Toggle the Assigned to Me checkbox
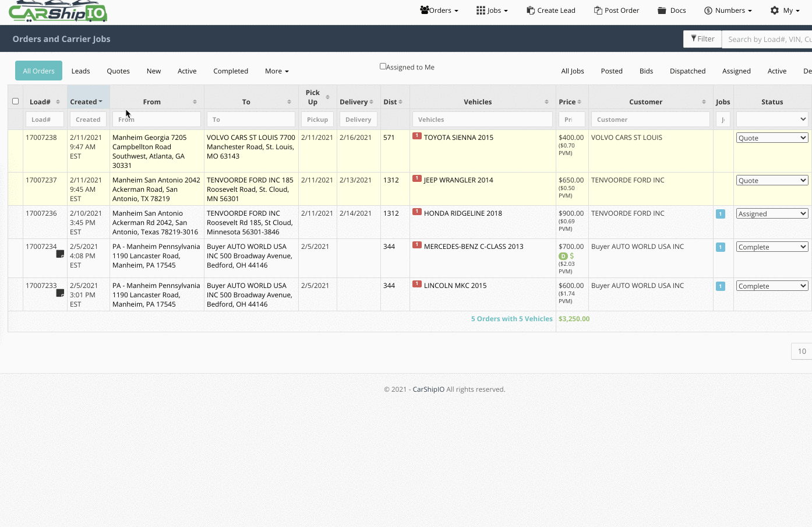812x527 pixels. [x=383, y=66]
